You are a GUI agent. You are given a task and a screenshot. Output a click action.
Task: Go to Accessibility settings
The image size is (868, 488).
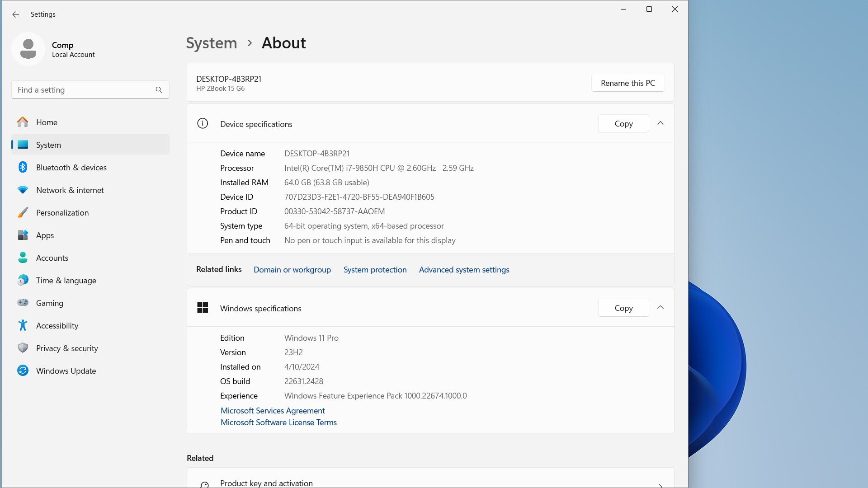click(x=90, y=325)
